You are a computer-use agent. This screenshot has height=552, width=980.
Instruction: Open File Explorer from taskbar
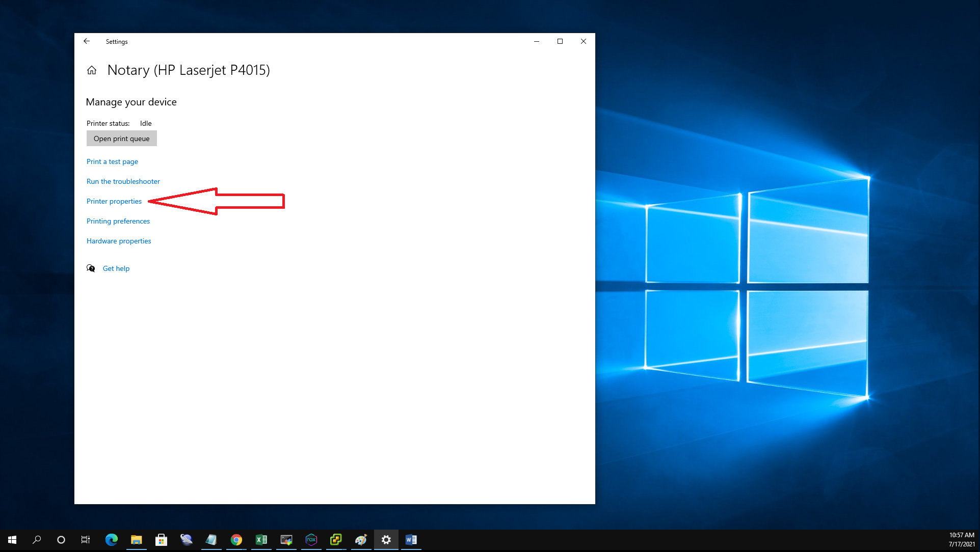[x=136, y=540]
